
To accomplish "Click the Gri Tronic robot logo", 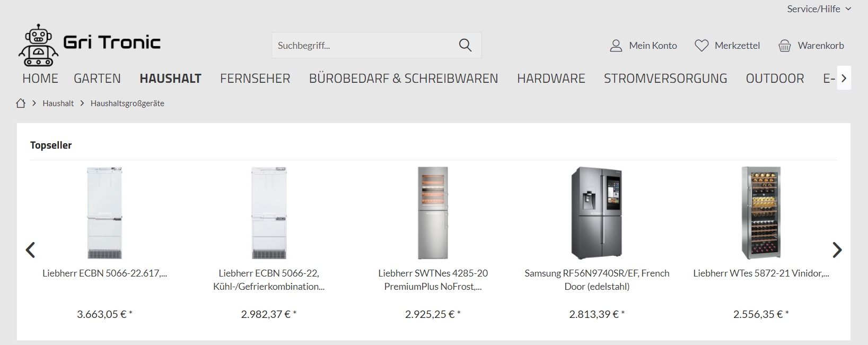I will [x=89, y=45].
